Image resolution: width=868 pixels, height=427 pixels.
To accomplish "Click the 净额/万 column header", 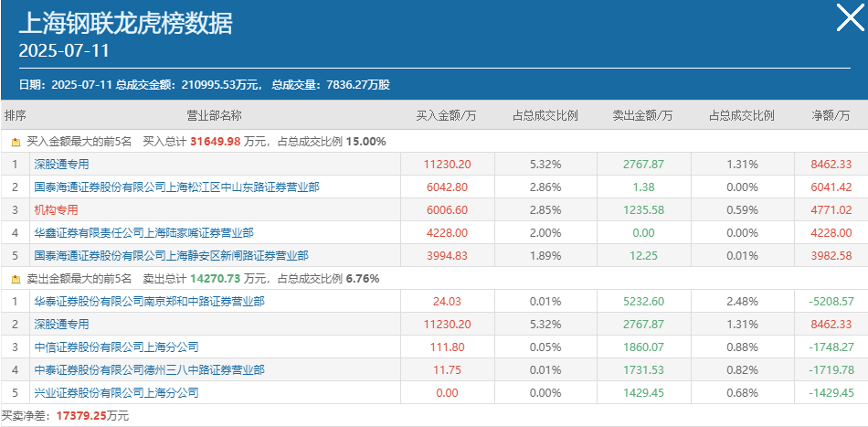I will (831, 116).
